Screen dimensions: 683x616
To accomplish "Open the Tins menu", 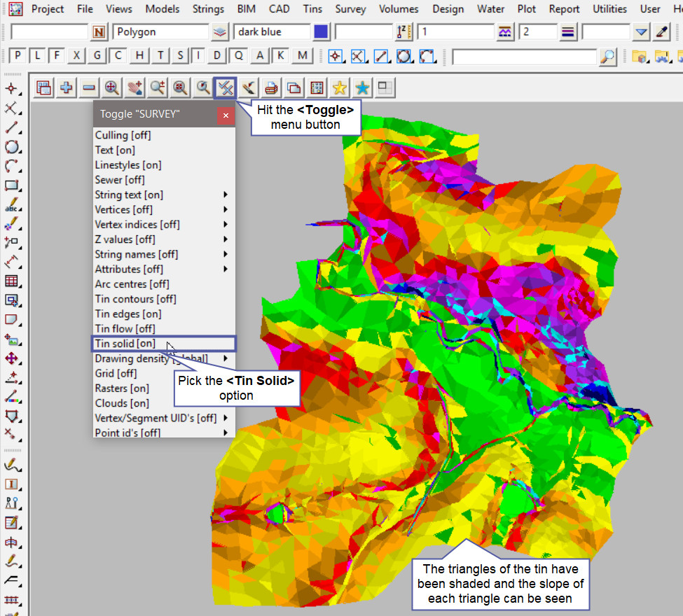I will tap(312, 9).
